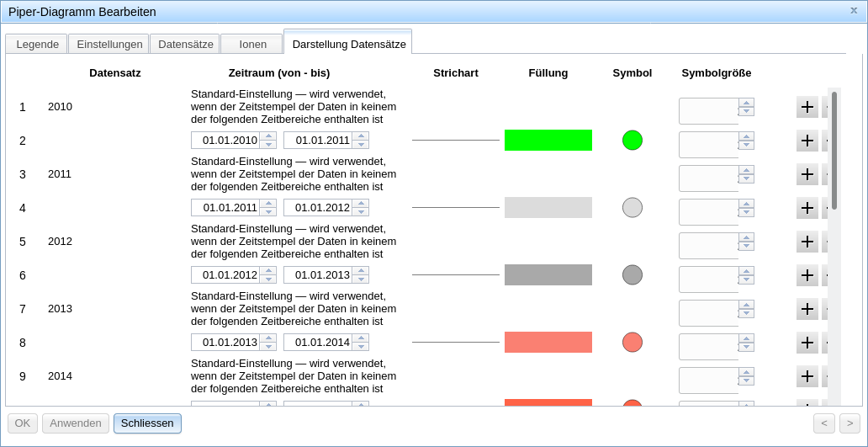Screen dimensions: 868x447
Task: Decrease row 4 end date with down arrow
Action: (x=360, y=212)
